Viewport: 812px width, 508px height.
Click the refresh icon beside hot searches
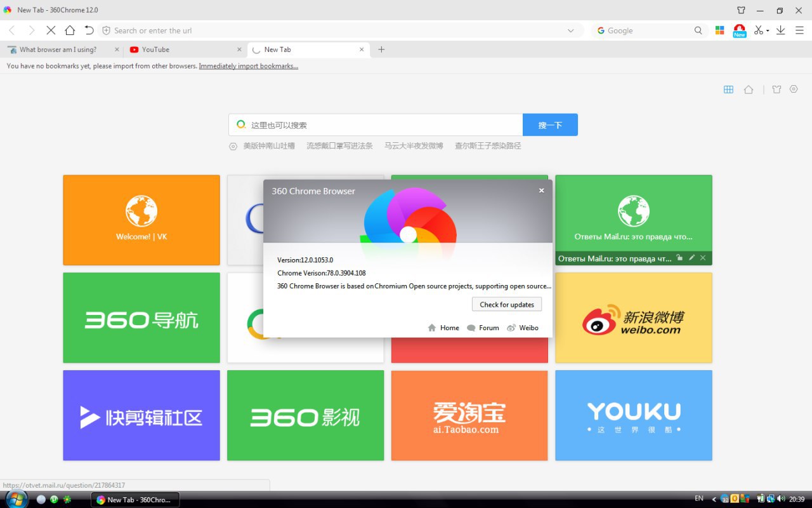[x=233, y=146]
